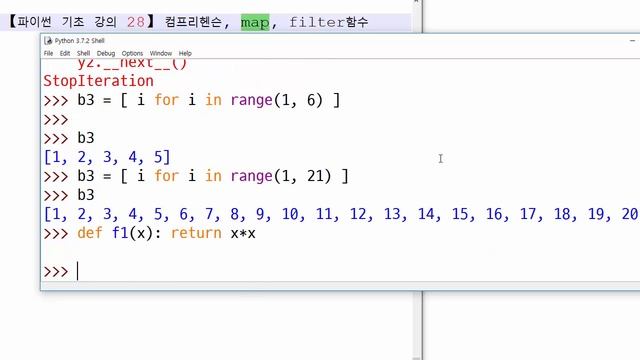Minimize the Python Shell window
640x360 pixels.
632,40
